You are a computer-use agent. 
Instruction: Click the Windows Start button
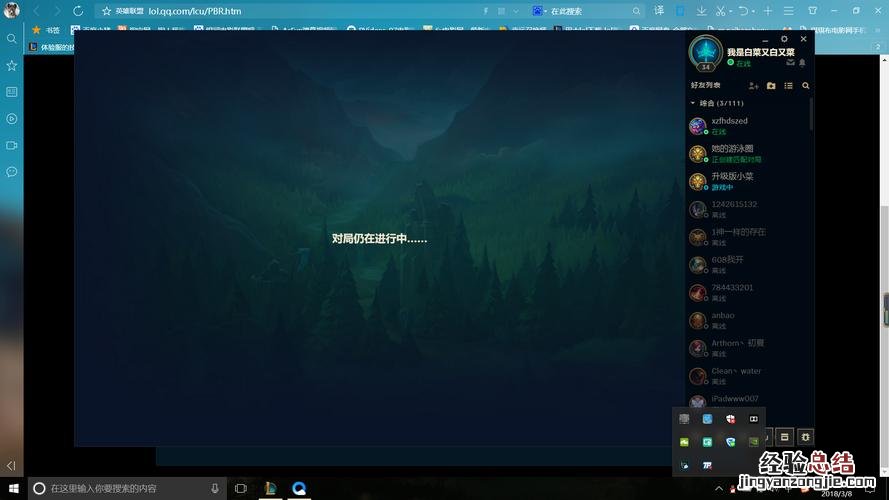12,488
